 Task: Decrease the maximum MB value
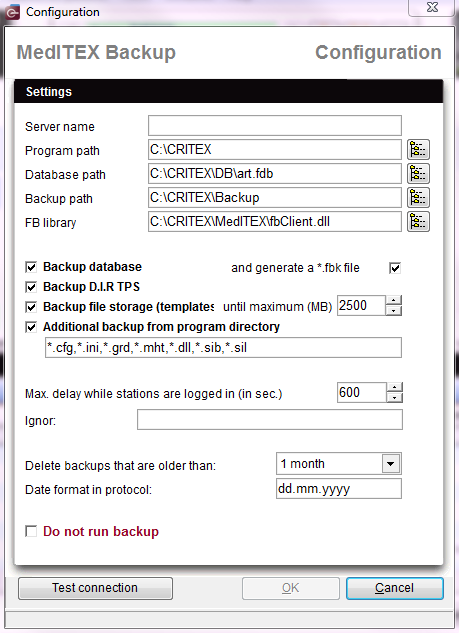click(394, 310)
